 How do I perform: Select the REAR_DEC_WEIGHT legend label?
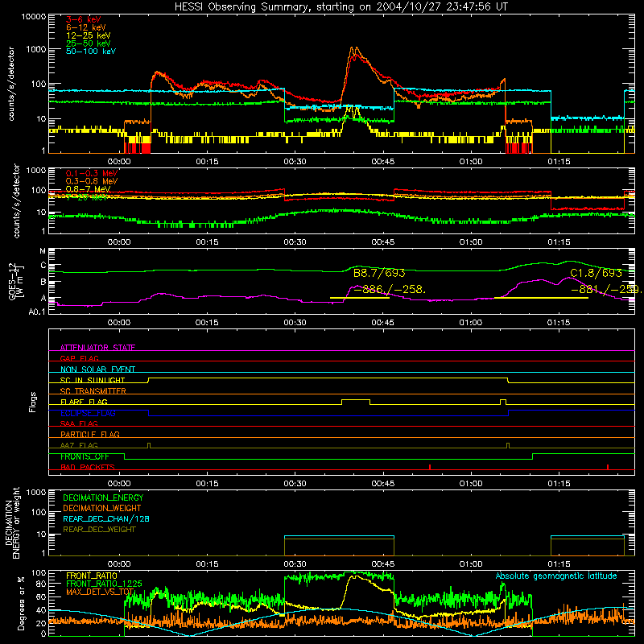coord(99,530)
